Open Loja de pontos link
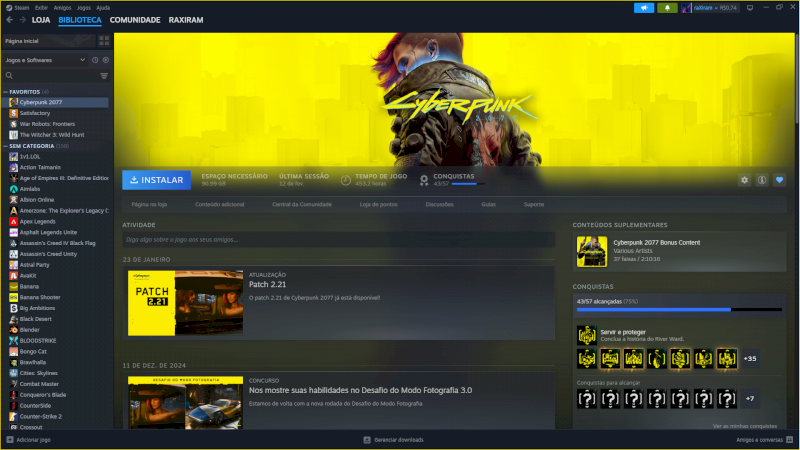The height and width of the screenshot is (450, 800). pyautogui.click(x=379, y=204)
